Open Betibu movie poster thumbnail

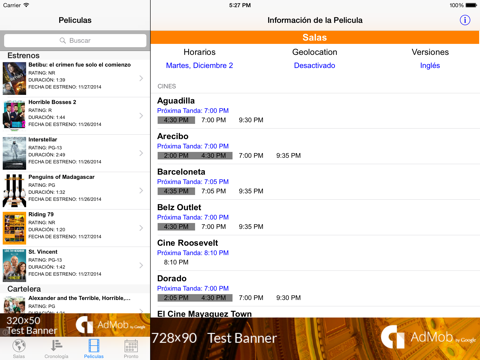pyautogui.click(x=14, y=78)
